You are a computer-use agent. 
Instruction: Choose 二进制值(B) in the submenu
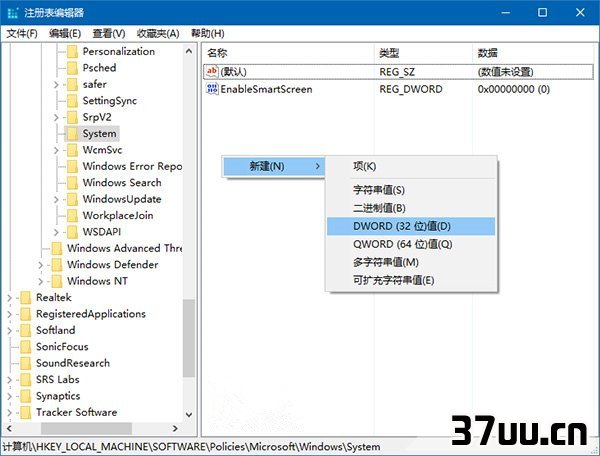click(x=411, y=208)
